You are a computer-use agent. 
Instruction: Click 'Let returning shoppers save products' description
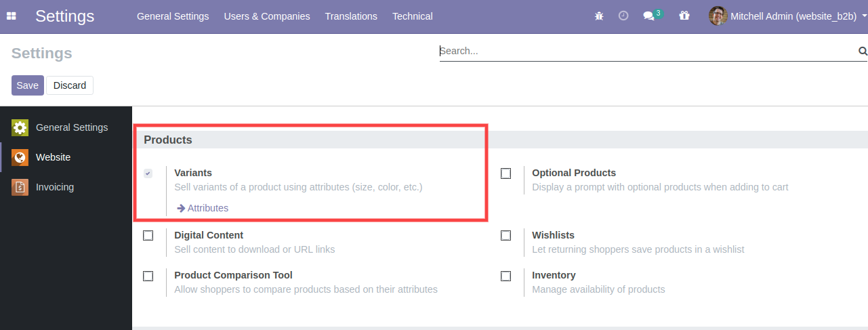(638, 249)
